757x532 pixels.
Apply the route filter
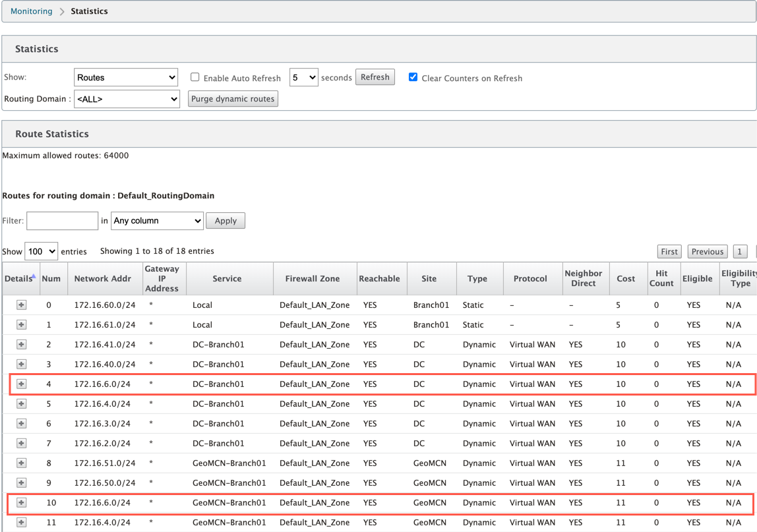226,221
